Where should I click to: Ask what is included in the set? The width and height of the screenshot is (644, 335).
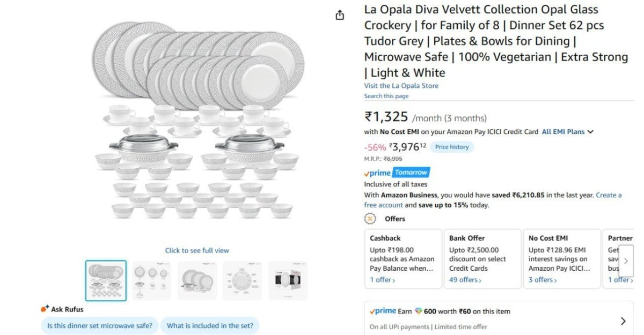click(210, 325)
